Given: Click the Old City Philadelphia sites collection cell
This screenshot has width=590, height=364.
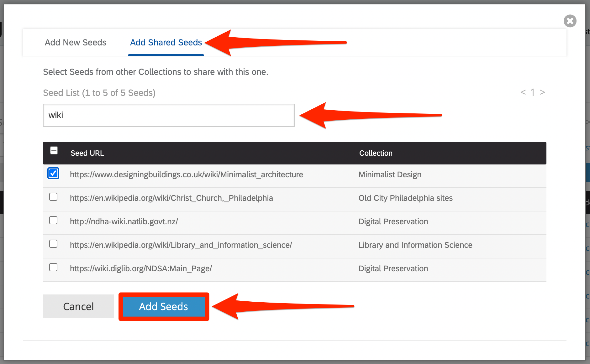Looking at the screenshot, I should pos(405,198).
